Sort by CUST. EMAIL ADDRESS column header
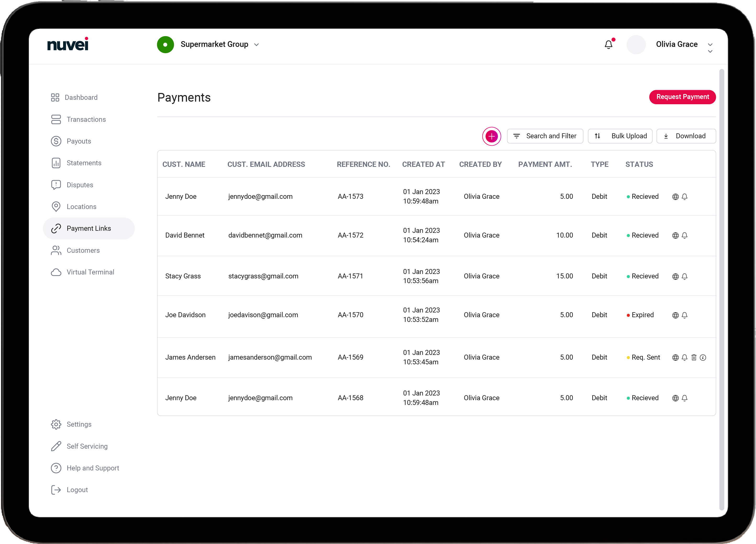The image size is (756, 544). [266, 164]
